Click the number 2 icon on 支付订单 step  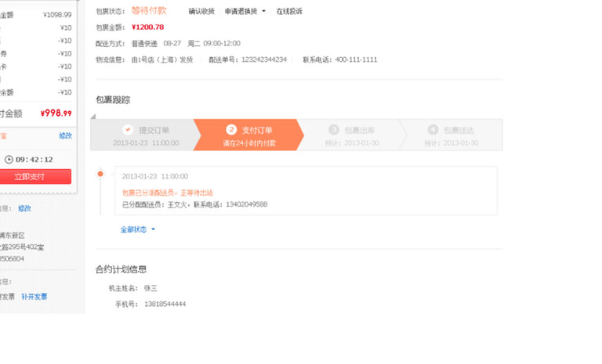tap(231, 130)
